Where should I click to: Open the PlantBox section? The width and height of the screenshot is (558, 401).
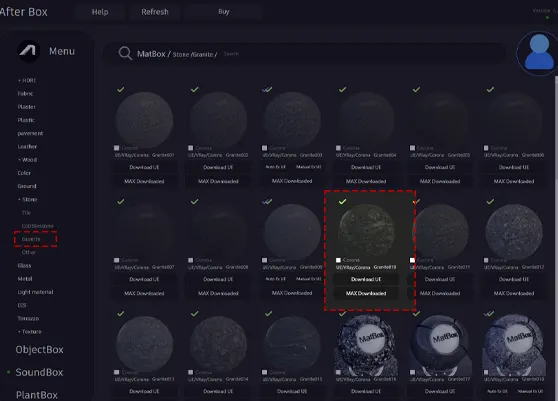pyautogui.click(x=37, y=395)
